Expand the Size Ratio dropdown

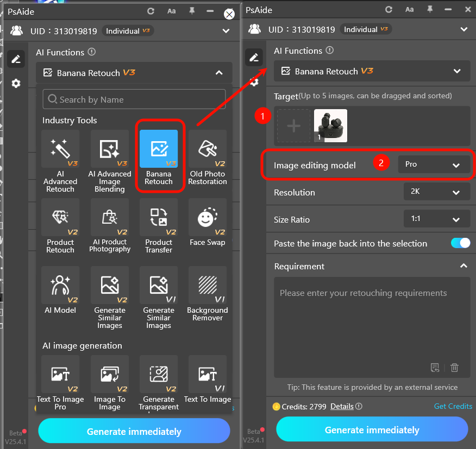coord(437,219)
